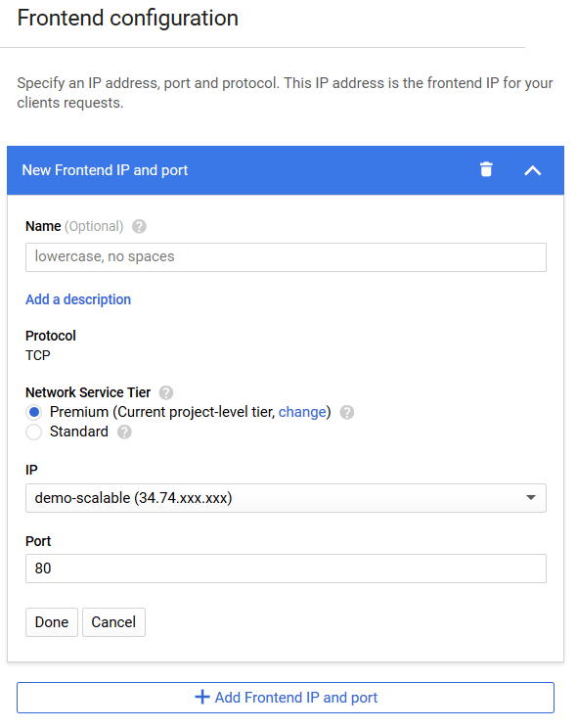The image size is (577, 728).
Task: Select the Standard network tier radio button
Action: pos(34,432)
